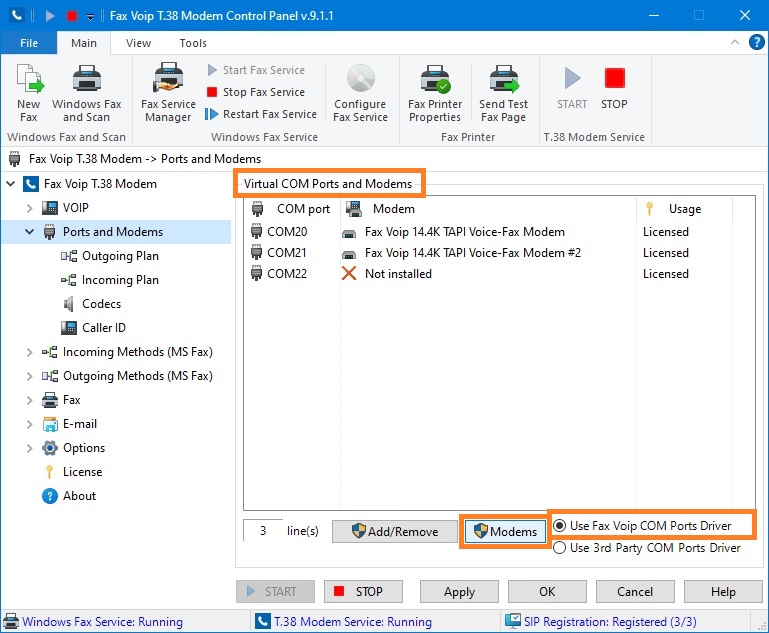Open Configure Fax Service
Screen dimensions: 769x633
tap(360, 93)
